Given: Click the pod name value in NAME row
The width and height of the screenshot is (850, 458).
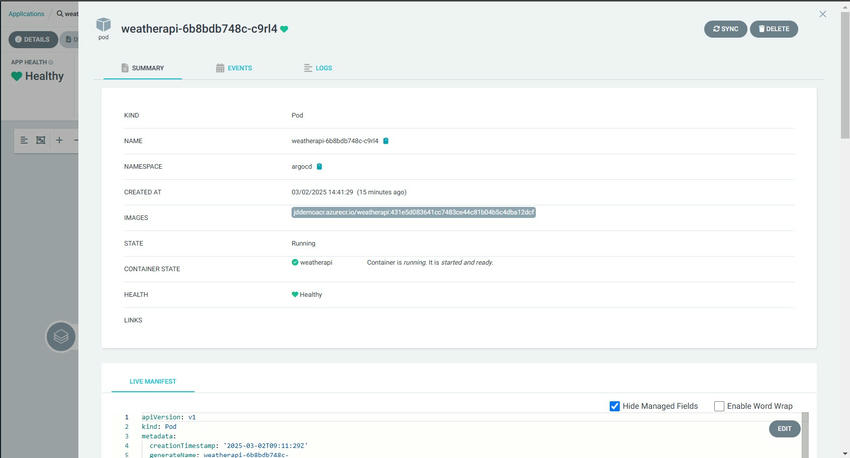Looking at the screenshot, I should (x=335, y=141).
